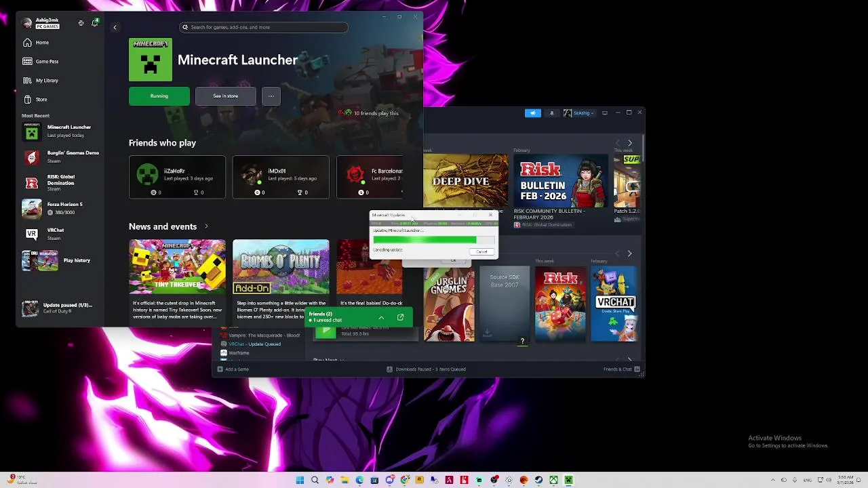The height and width of the screenshot is (488, 868).
Task: Click green play button under Steam tile
Action: tap(325, 331)
